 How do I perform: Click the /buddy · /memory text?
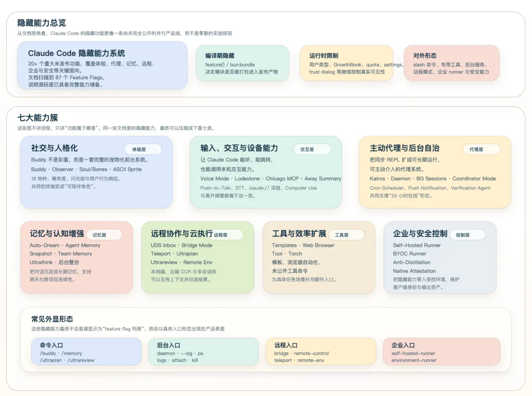[61, 353]
